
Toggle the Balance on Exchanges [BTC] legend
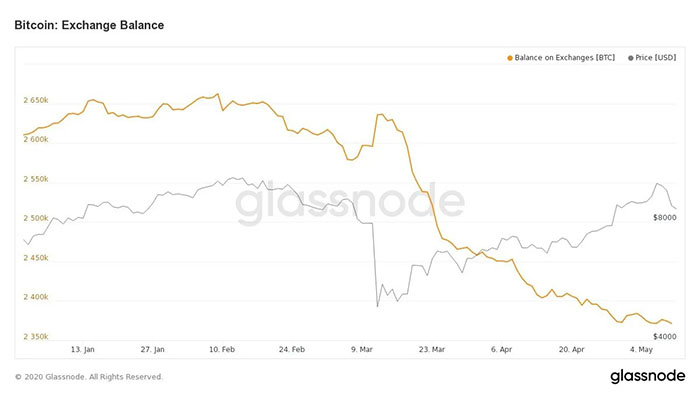tap(561, 58)
